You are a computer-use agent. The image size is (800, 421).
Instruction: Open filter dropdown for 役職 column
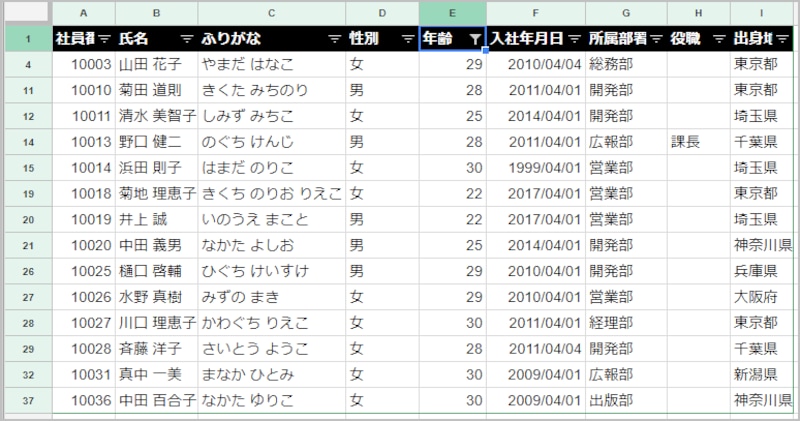coord(719,39)
